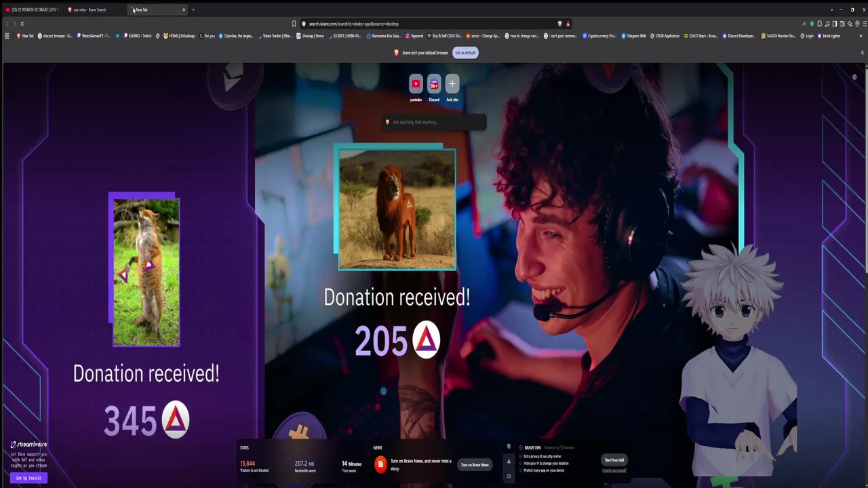Open the CRUD Application bookmark

point(665,36)
